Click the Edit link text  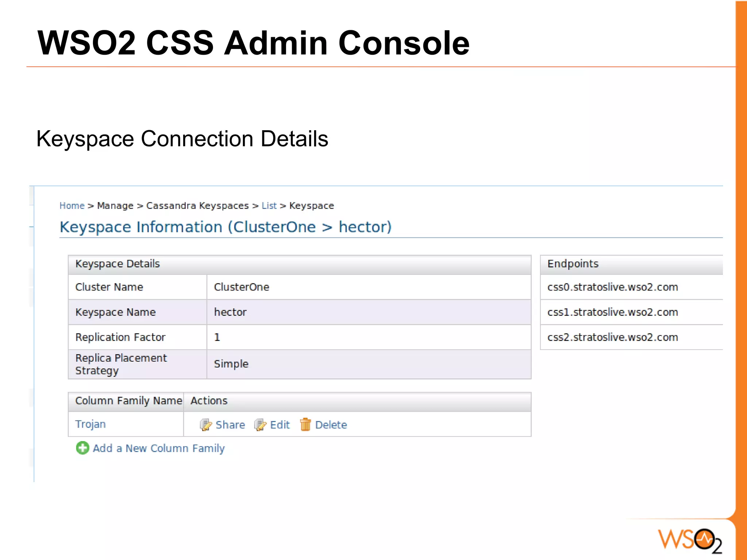(x=280, y=425)
